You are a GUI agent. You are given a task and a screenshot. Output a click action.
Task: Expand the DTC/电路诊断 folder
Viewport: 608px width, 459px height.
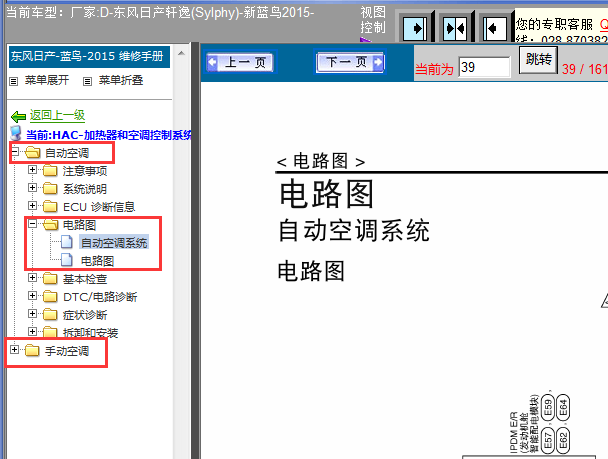(33, 296)
